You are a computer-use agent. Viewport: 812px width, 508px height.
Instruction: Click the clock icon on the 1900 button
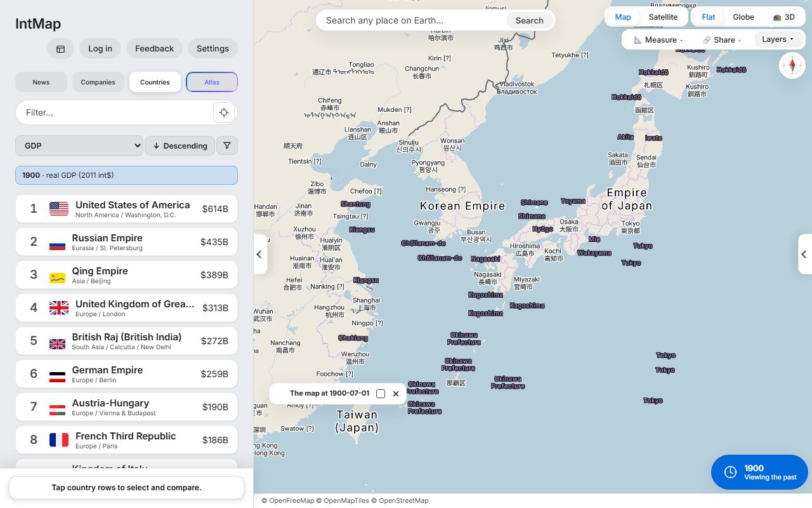(x=730, y=472)
